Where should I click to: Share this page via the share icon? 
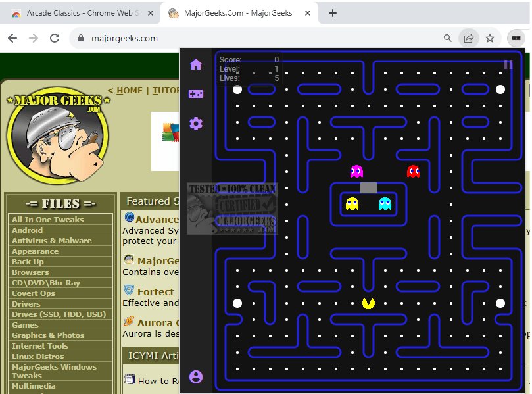469,38
